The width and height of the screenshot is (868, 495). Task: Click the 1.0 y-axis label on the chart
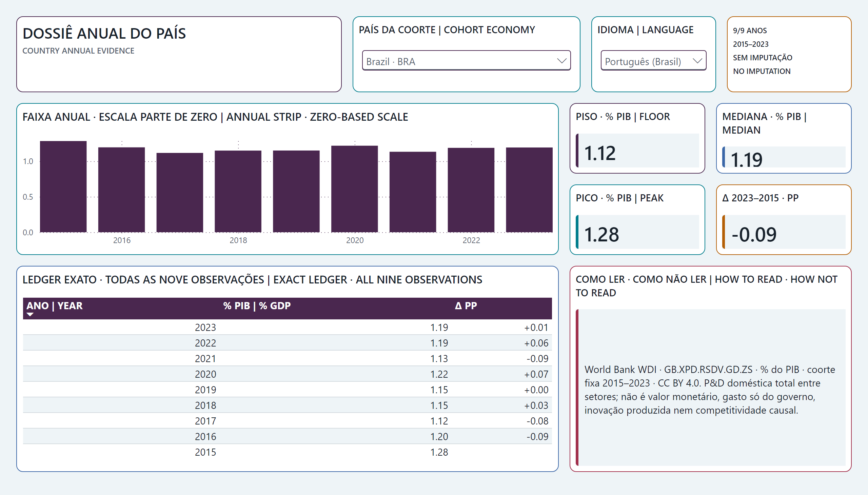pyautogui.click(x=28, y=161)
